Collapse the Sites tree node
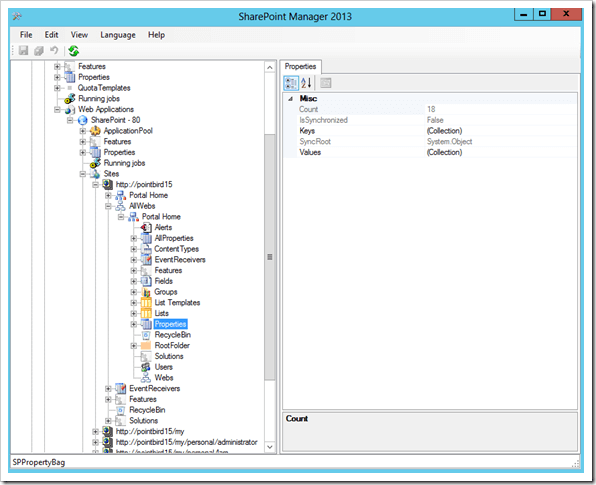The height and width of the screenshot is (485, 596). (82, 174)
